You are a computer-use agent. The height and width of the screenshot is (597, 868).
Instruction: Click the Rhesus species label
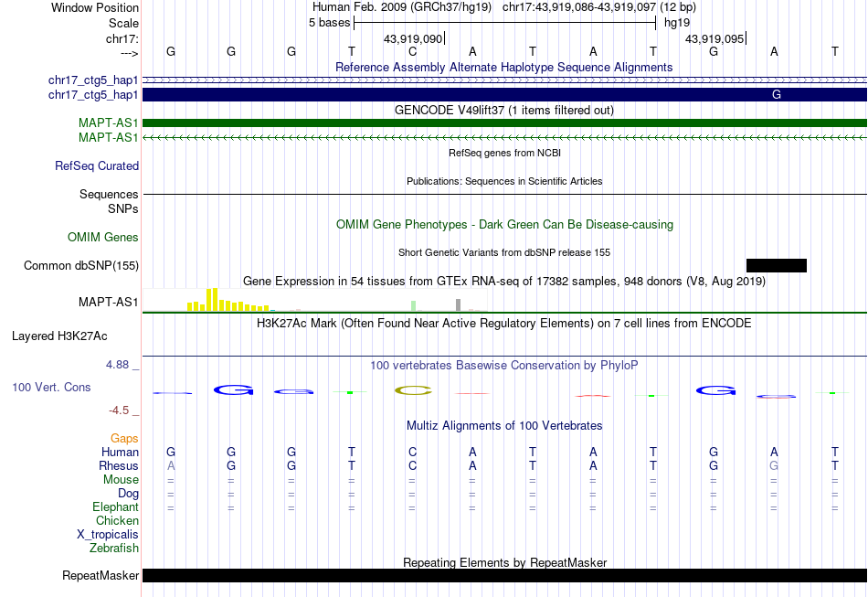tap(119, 465)
